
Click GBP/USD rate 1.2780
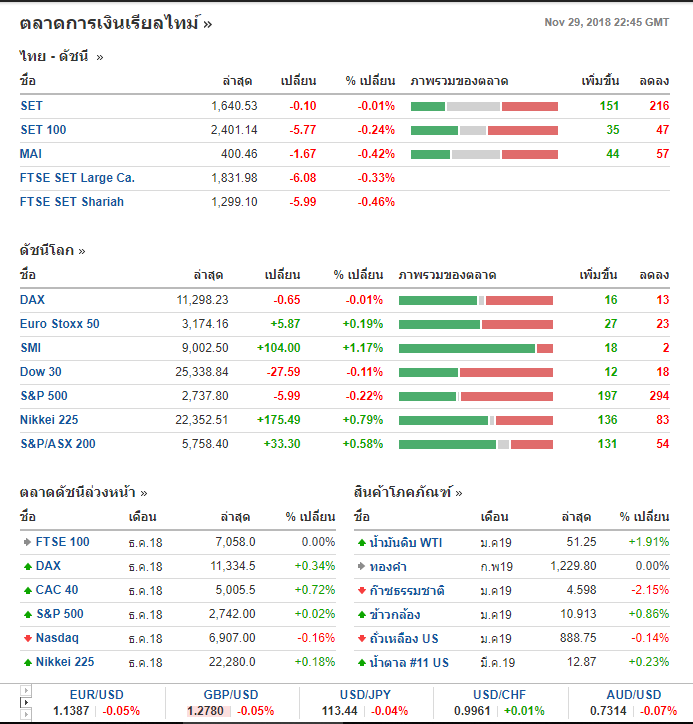coord(205,711)
